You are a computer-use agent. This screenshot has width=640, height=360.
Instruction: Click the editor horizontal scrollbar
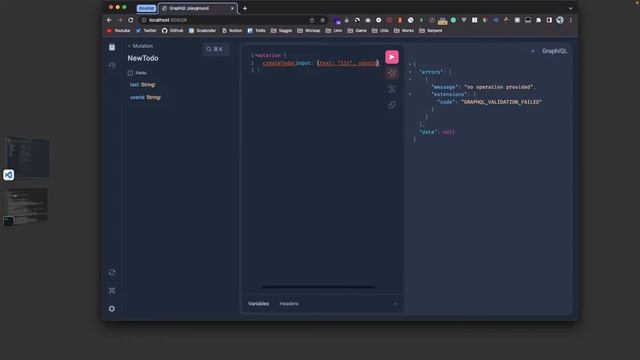(x=318, y=287)
